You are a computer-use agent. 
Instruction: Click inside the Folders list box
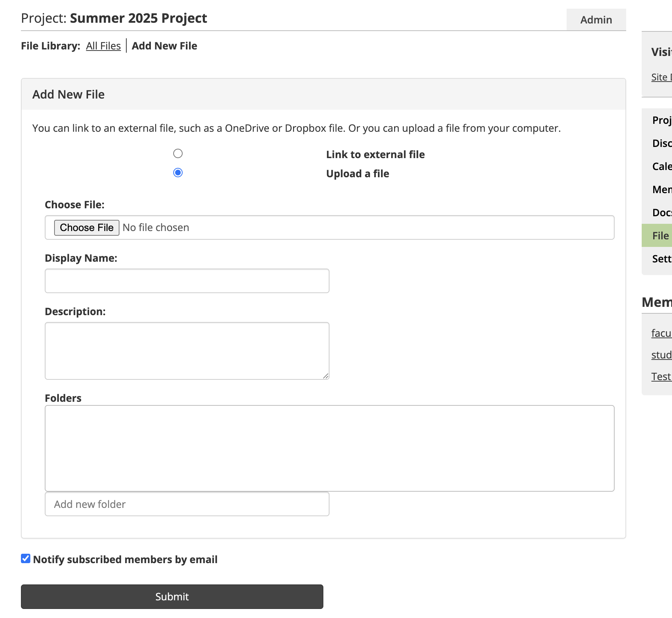[x=329, y=448]
